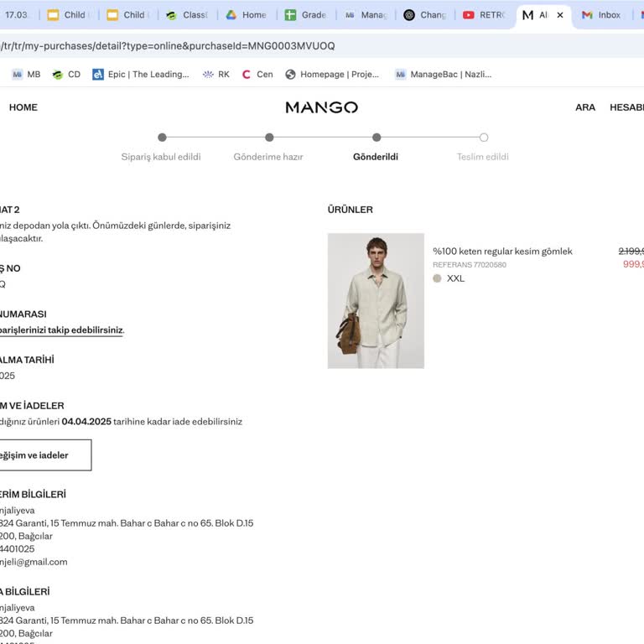This screenshot has height=644, width=644.
Task: Open the Google Drive Home tab
Action: tap(247, 15)
